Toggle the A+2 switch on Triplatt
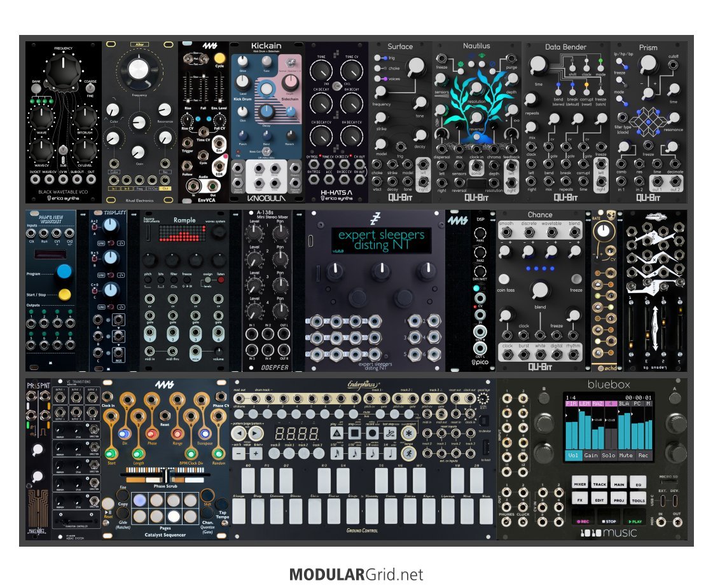Image resolution: width=713 pixels, height=588 pixels. pos(94,227)
